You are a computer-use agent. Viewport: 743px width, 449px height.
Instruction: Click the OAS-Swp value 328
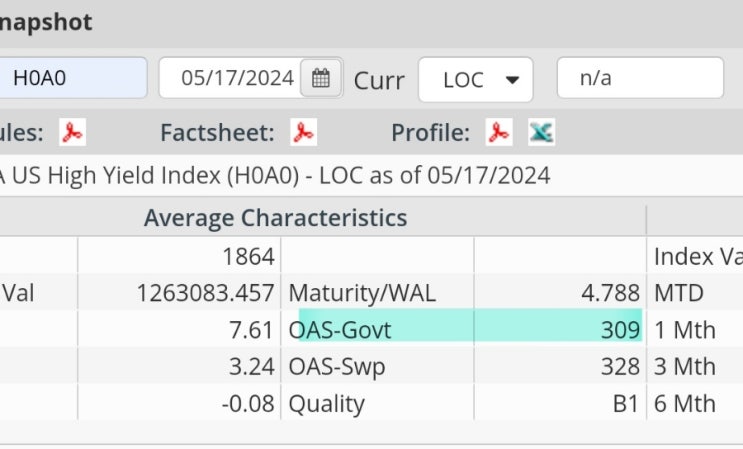[x=620, y=367]
